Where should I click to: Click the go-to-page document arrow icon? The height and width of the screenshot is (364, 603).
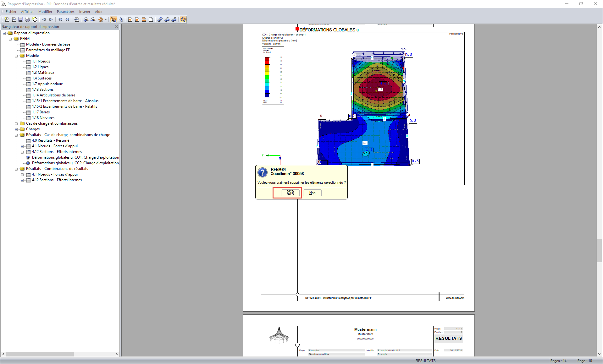point(77,19)
